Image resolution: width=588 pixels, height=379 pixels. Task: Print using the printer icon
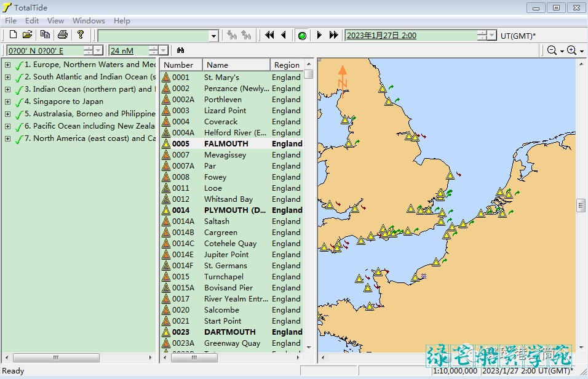click(63, 35)
